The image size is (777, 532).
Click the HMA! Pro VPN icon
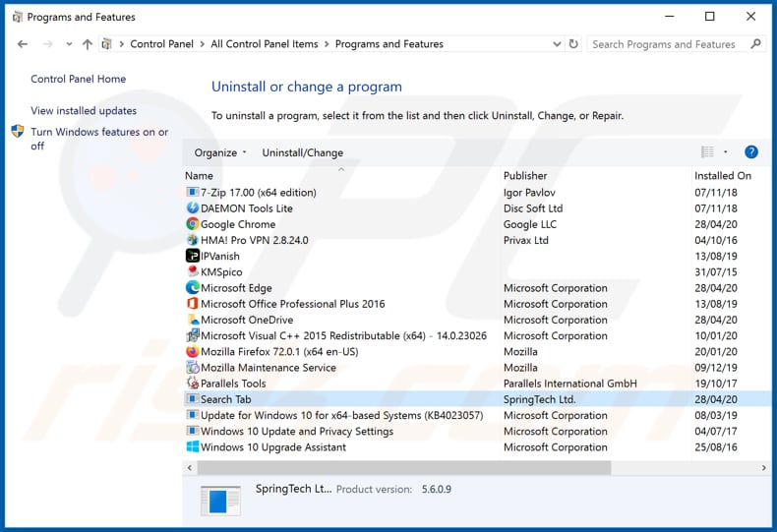(x=192, y=240)
